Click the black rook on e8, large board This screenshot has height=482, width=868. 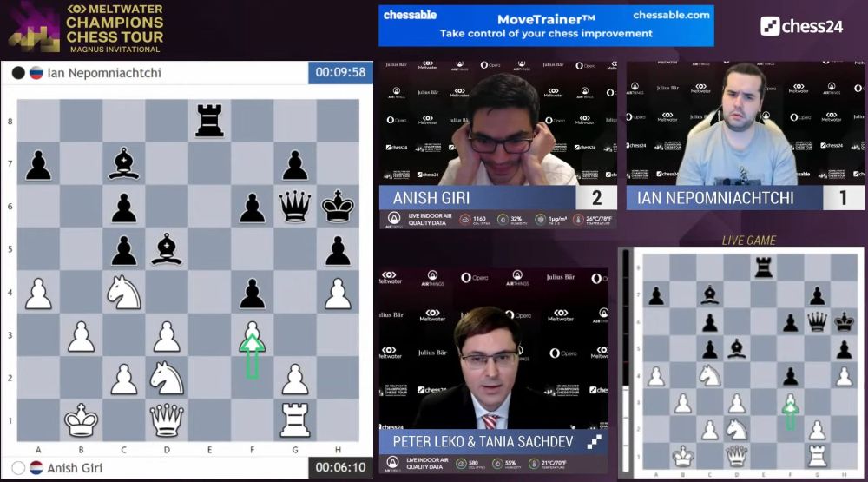[x=209, y=120]
